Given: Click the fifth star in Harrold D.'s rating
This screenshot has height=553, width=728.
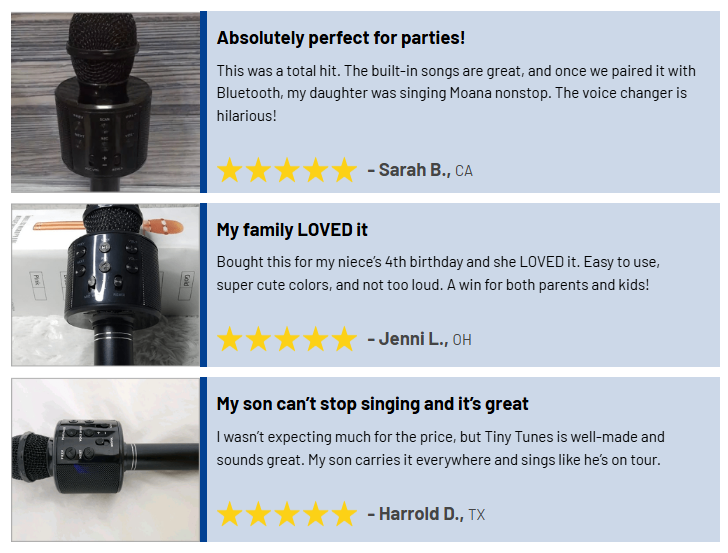Looking at the screenshot, I should (x=344, y=514).
